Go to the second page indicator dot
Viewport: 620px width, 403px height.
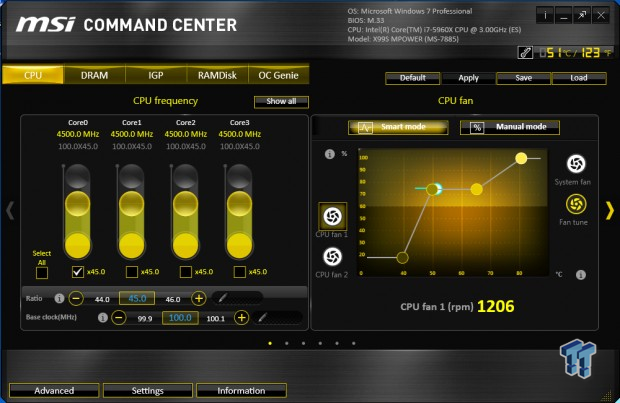click(287, 343)
